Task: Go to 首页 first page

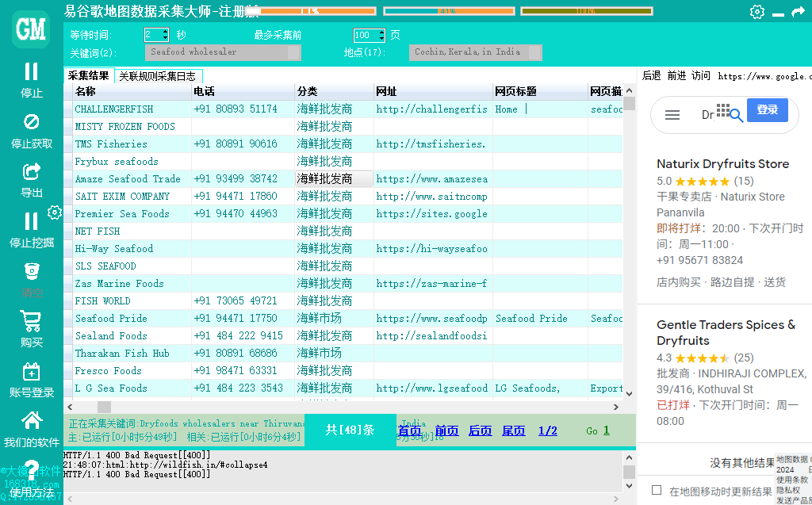Action: point(409,431)
